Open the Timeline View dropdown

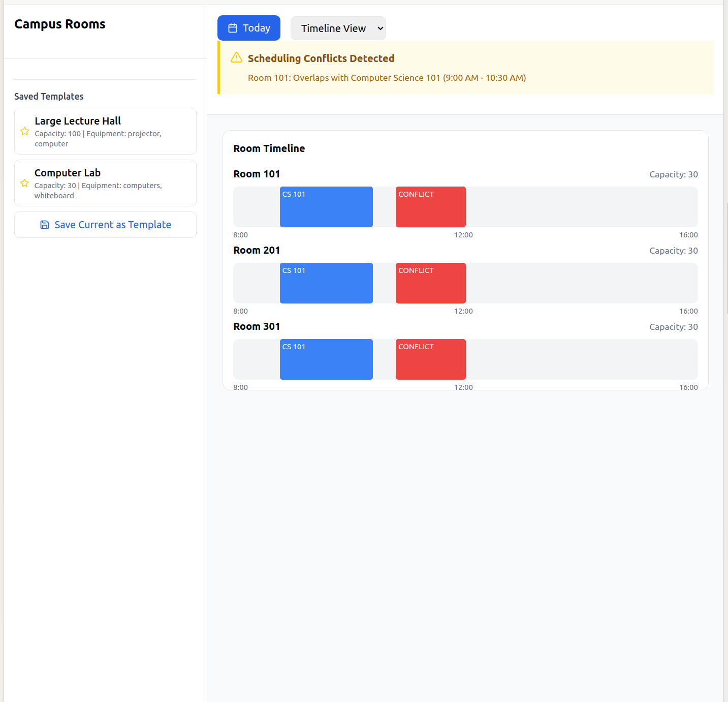pyautogui.click(x=338, y=28)
